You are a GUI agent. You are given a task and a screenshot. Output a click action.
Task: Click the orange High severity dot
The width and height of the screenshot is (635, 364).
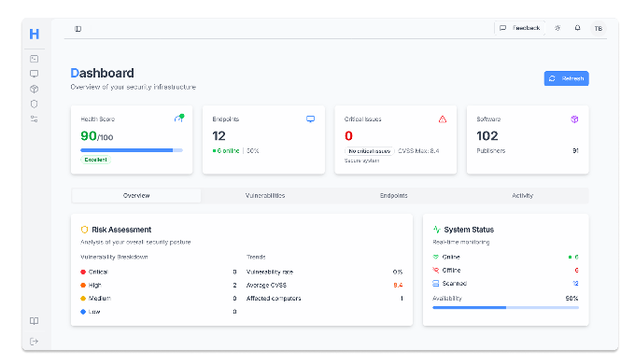[x=83, y=286]
